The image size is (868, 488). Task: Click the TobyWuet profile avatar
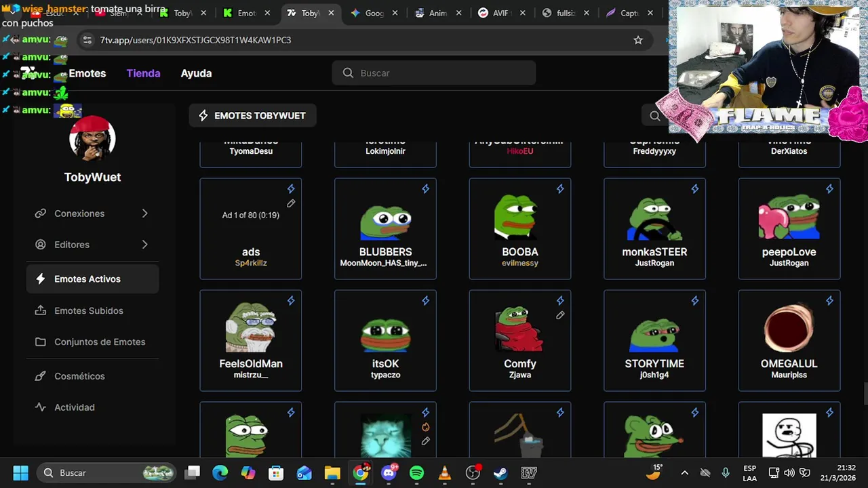(92, 138)
